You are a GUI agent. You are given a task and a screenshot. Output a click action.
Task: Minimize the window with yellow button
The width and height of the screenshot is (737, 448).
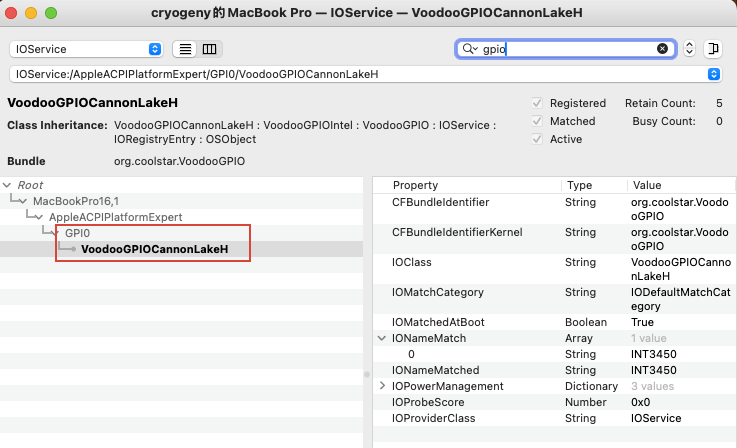point(31,13)
